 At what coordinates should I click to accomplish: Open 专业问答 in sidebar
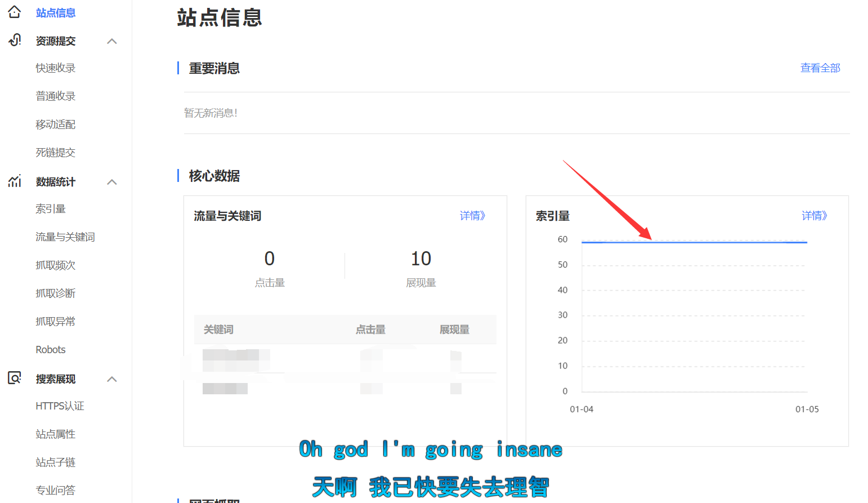(x=56, y=491)
